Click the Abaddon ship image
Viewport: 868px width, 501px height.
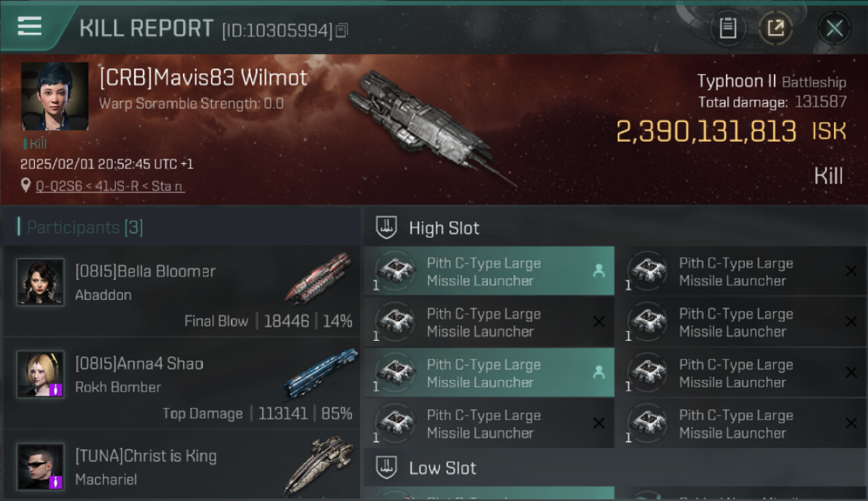318,277
